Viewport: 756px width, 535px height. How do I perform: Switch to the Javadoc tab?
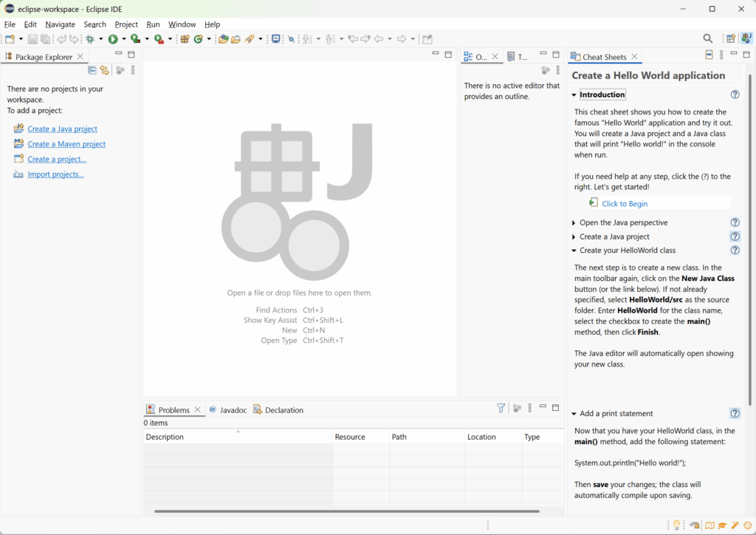point(227,410)
